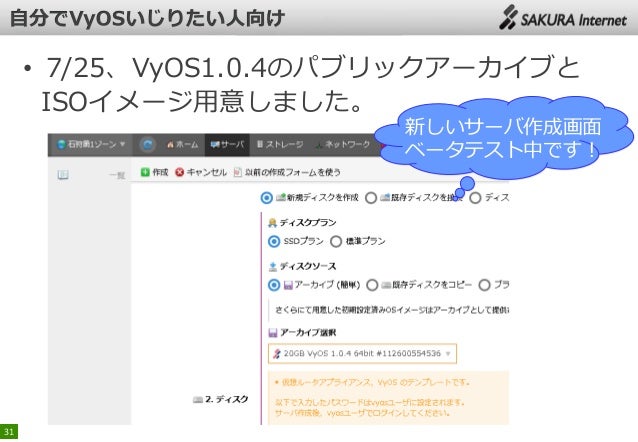Click the list panel icon in the sidebar
Screen dimensions: 638x442
[x=63, y=175]
